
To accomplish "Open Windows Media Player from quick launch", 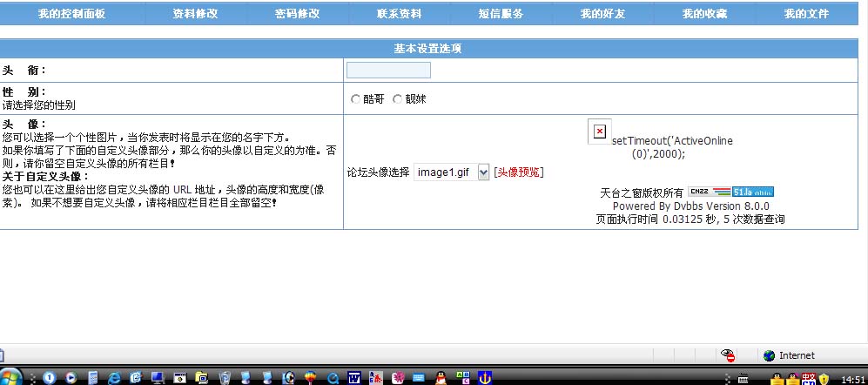I will (71, 378).
